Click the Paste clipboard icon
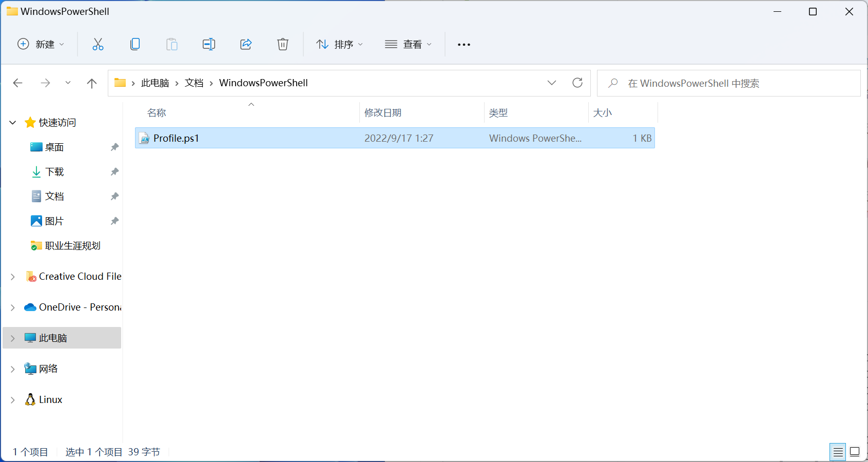Screen dimensions: 868x462 point(172,44)
